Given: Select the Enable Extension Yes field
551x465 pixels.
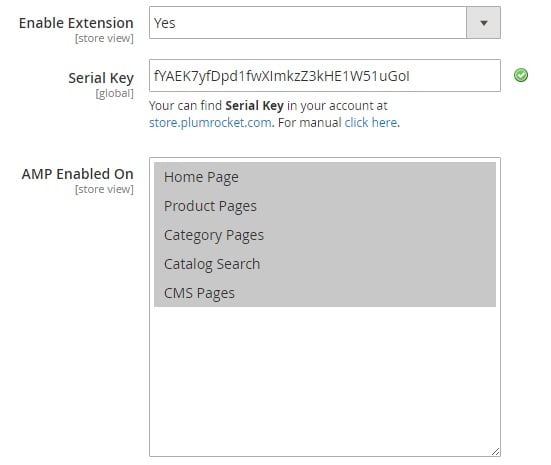Looking at the screenshot, I should click(325, 23).
